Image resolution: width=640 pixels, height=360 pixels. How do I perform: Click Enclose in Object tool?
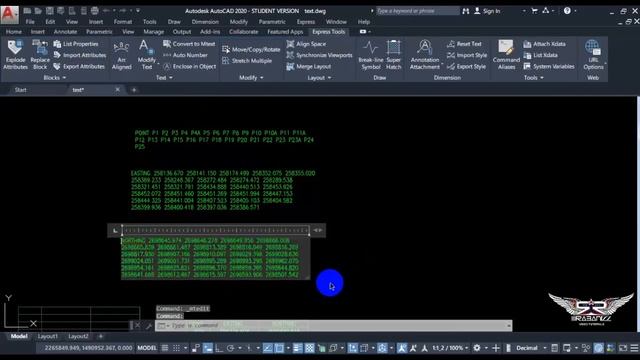190,66
